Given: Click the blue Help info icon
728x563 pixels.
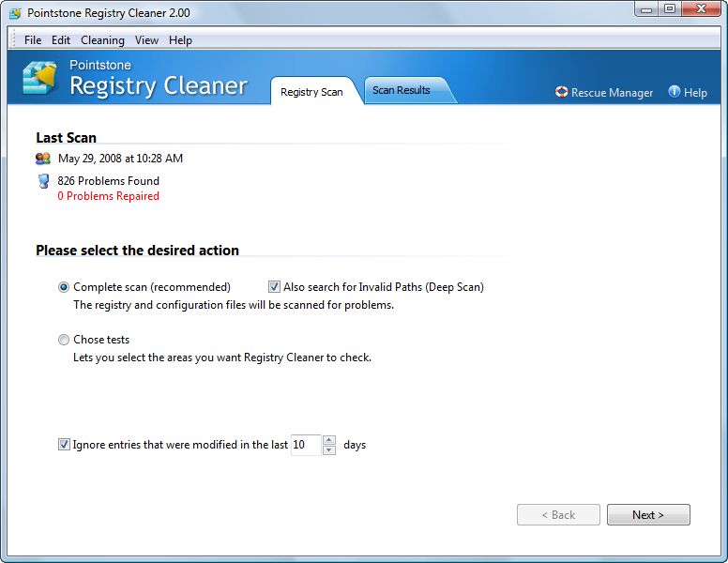Looking at the screenshot, I should click(x=675, y=92).
